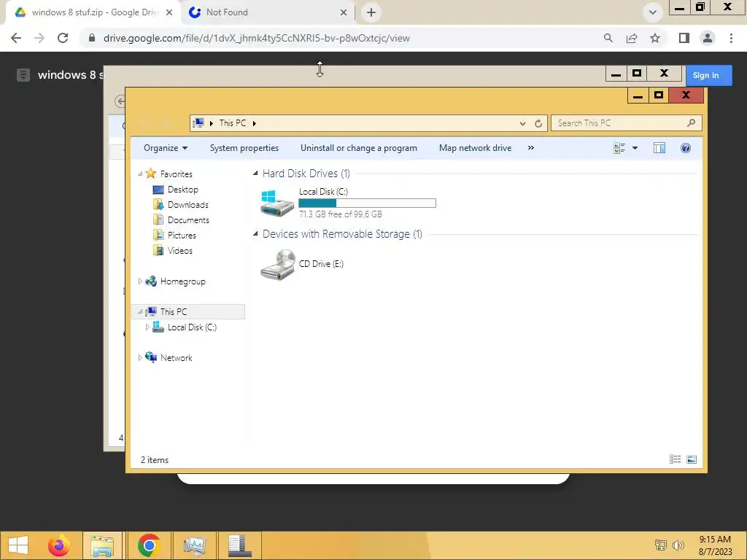This screenshot has height=560, width=747.
Task: Open the Organize dropdown menu
Action: [166, 148]
